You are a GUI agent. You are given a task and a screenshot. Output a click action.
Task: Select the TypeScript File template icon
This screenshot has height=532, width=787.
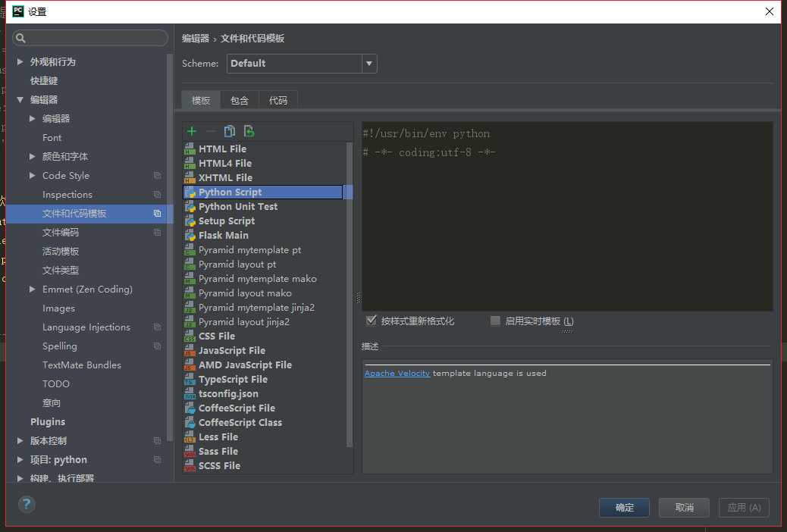(190, 380)
